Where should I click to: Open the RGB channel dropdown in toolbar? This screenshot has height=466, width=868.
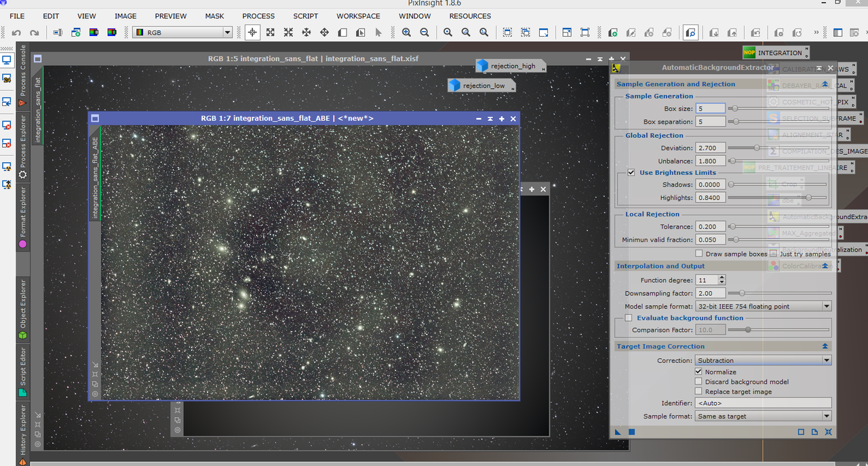pyautogui.click(x=182, y=33)
